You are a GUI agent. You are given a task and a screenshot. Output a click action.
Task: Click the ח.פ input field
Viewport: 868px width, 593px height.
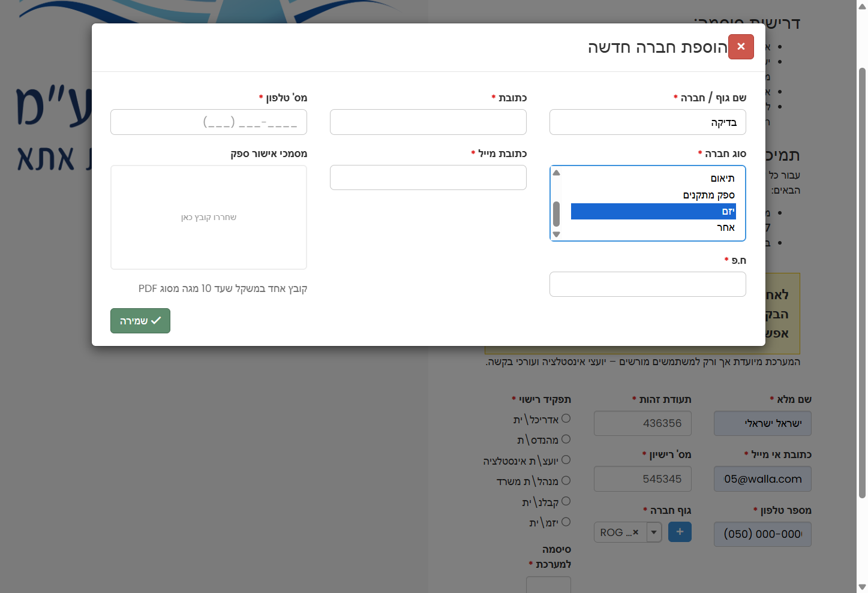648,284
